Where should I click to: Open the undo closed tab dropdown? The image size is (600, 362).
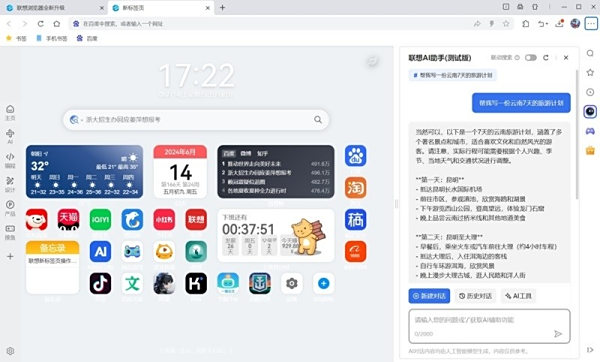[x=543, y=24]
